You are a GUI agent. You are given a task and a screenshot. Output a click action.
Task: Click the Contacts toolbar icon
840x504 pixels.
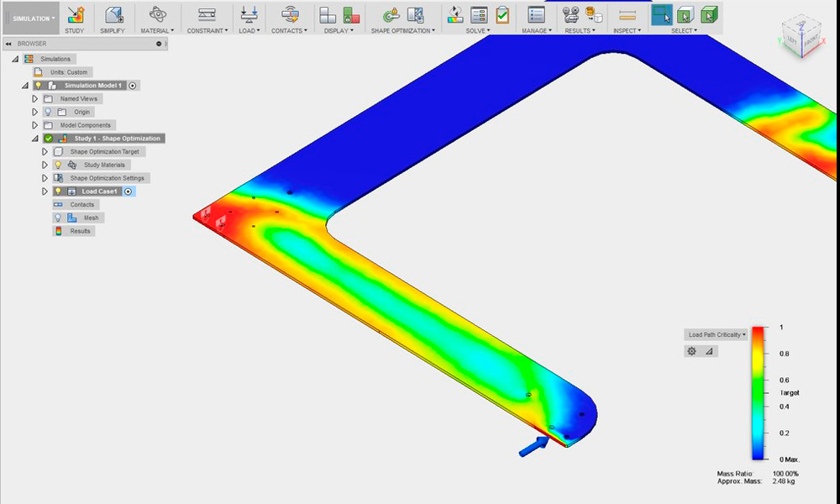(290, 14)
